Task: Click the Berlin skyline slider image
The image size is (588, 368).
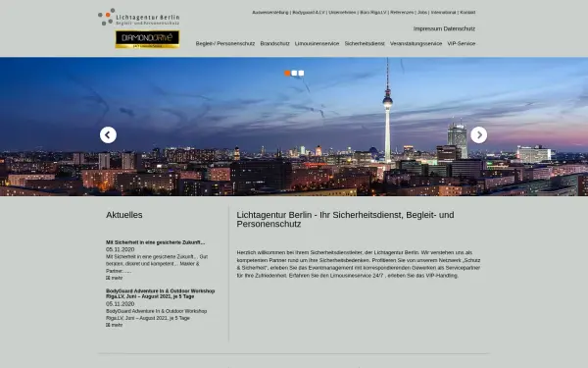Action: [x=294, y=127]
